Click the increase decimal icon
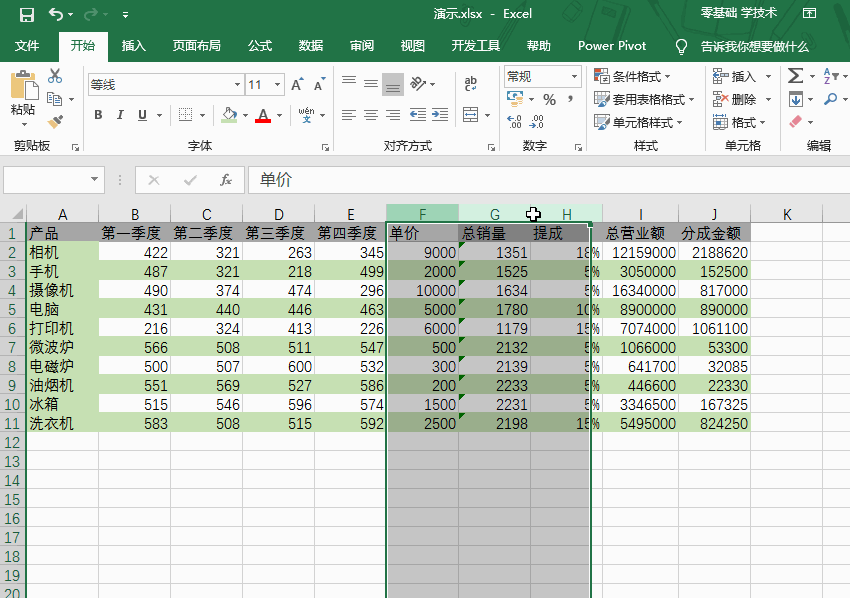Viewport: 850px width, 598px height. pyautogui.click(x=514, y=122)
